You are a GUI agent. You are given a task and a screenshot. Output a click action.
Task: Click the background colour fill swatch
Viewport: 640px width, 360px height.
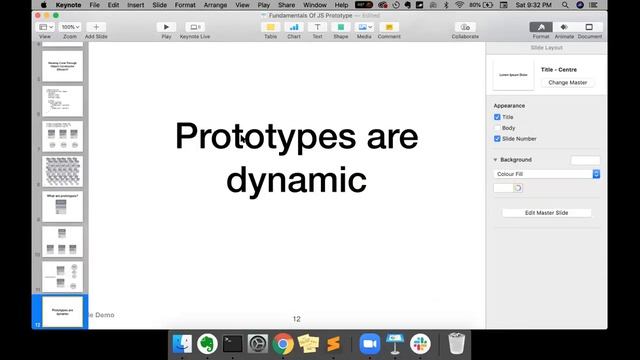[503, 188]
